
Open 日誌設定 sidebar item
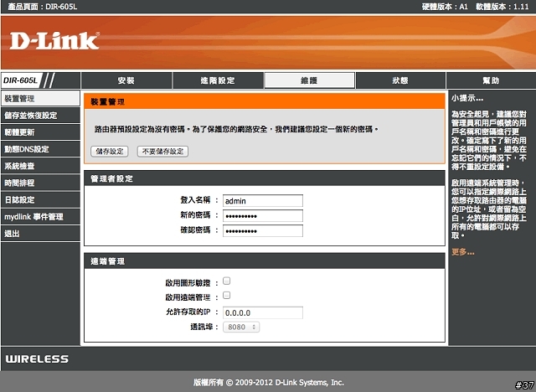tap(40, 199)
